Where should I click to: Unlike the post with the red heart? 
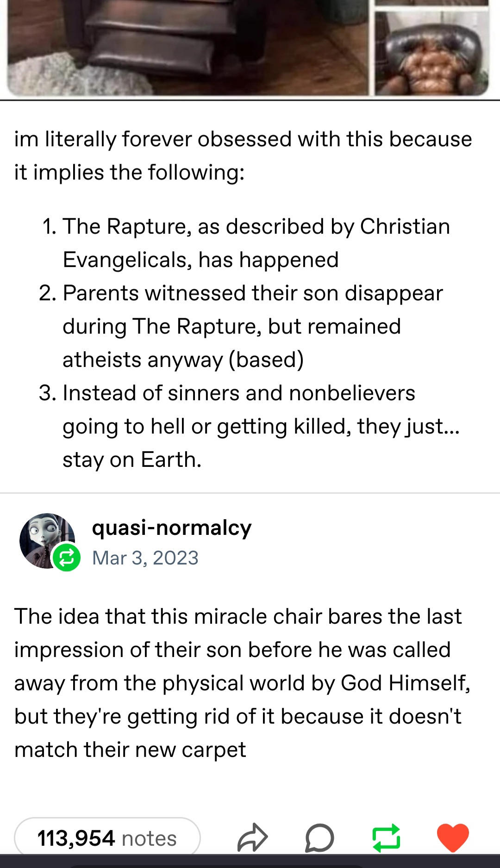click(453, 837)
